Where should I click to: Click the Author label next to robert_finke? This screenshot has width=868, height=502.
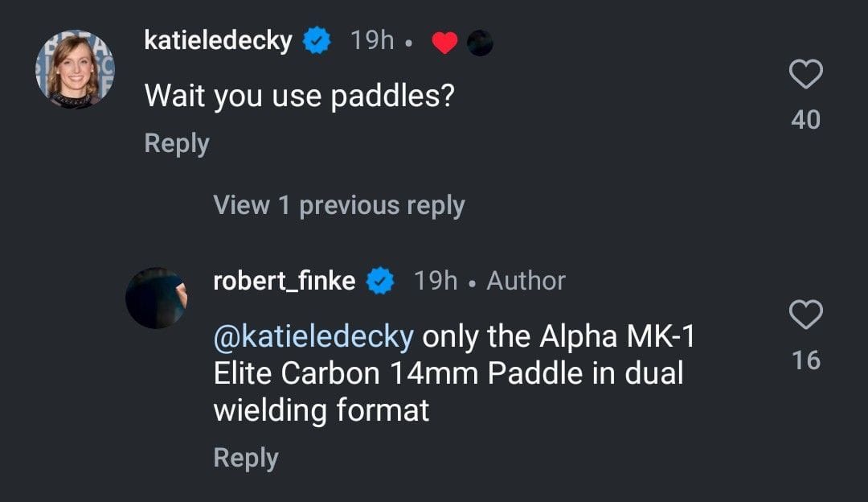[526, 281]
